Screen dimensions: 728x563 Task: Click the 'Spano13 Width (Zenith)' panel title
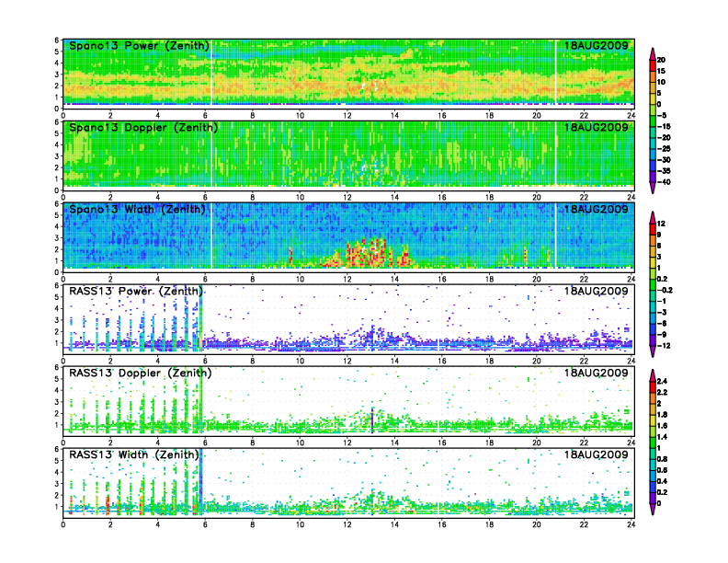(x=137, y=210)
